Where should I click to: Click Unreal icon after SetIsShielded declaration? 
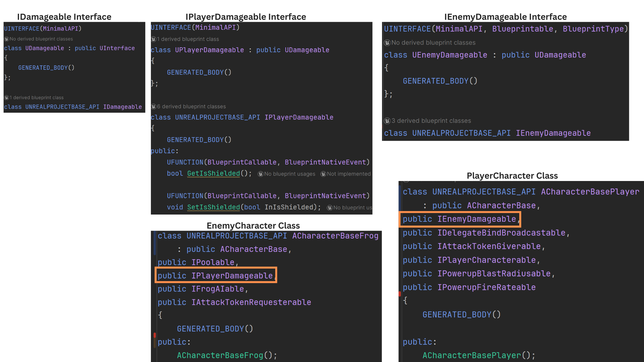pyautogui.click(x=330, y=208)
